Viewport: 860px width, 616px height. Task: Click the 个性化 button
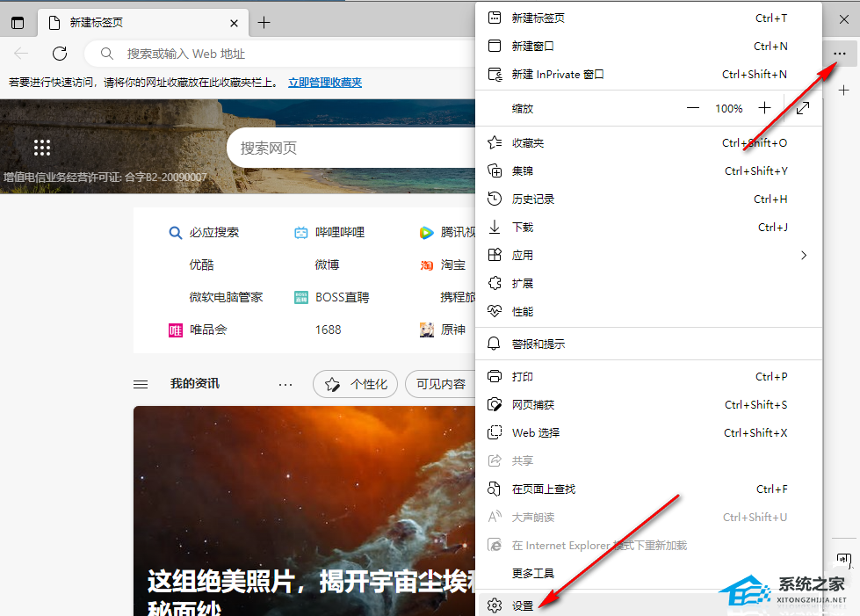(355, 384)
